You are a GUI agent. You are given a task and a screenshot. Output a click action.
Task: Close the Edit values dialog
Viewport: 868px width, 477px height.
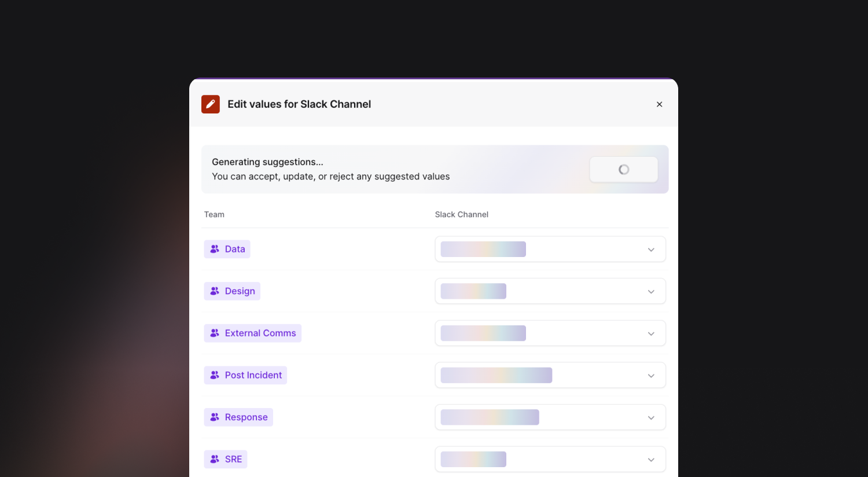pyautogui.click(x=659, y=104)
